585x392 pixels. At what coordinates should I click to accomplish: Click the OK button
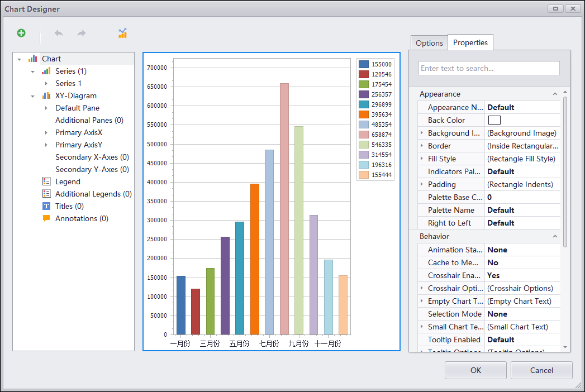pyautogui.click(x=475, y=370)
